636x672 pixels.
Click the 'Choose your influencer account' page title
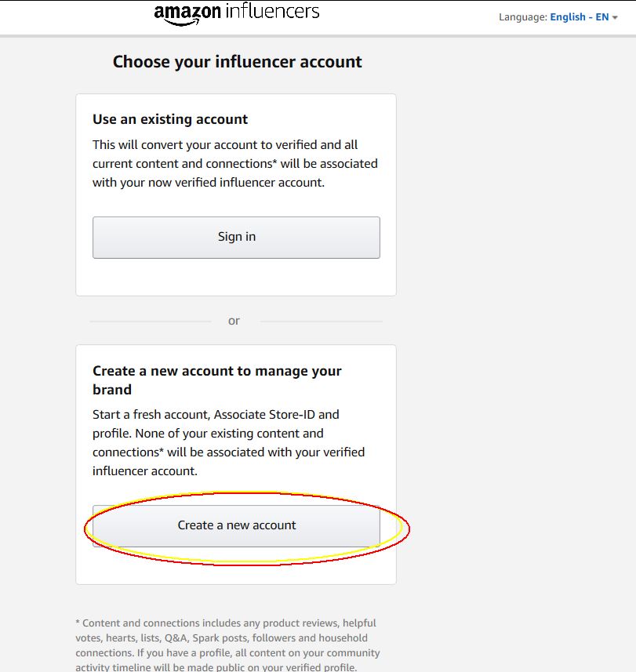[x=237, y=61]
